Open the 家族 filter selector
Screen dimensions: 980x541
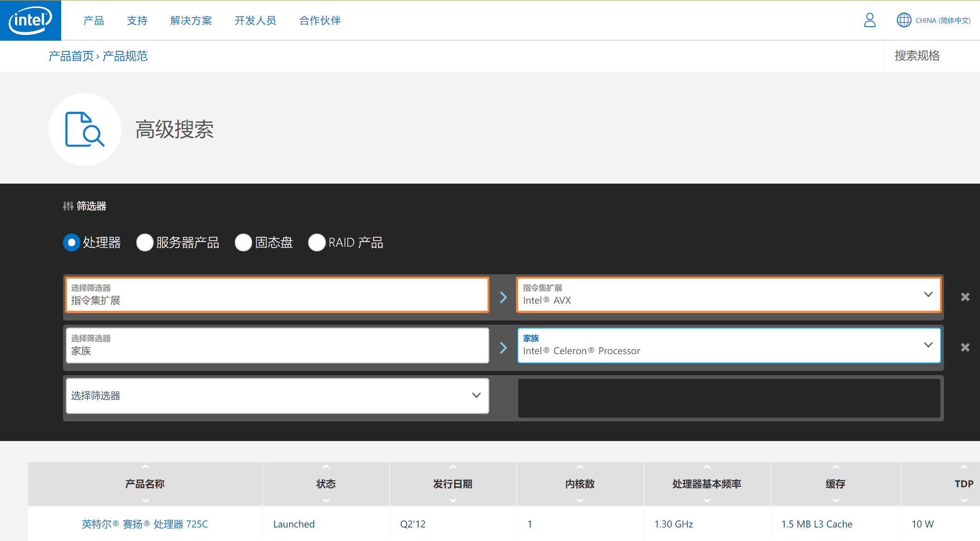277,345
